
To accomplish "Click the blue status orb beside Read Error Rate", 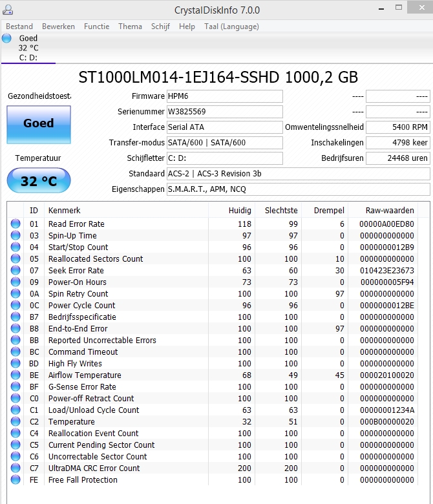I will (x=16, y=224).
